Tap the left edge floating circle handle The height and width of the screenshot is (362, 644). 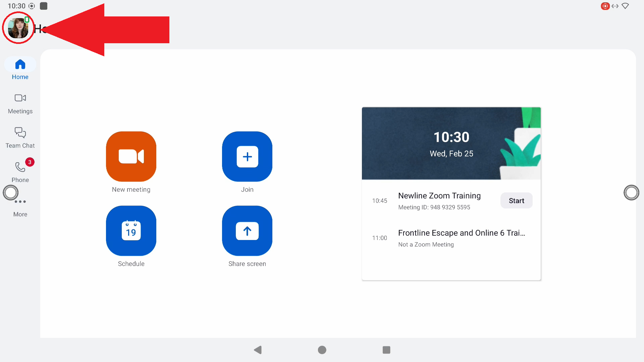[11, 193]
